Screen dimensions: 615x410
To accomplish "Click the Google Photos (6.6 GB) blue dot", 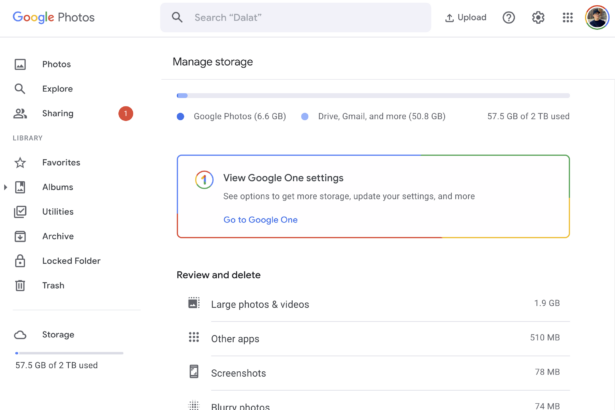I will coord(180,117).
